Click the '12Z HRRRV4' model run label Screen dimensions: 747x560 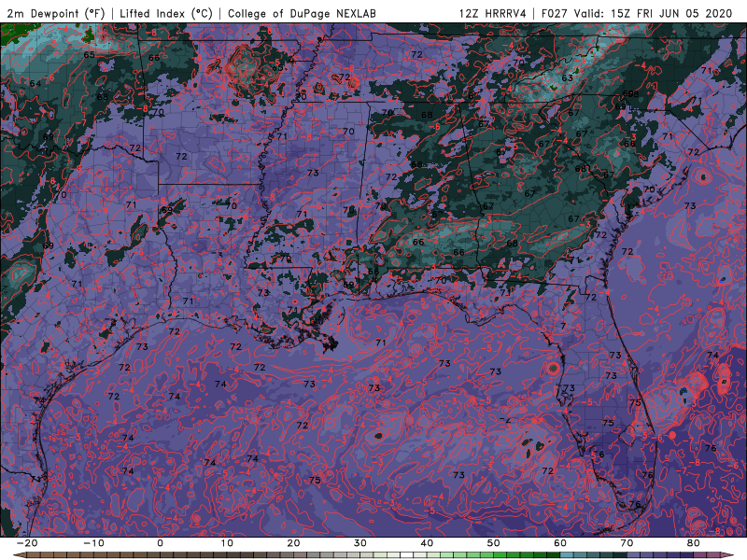pyautogui.click(x=493, y=13)
